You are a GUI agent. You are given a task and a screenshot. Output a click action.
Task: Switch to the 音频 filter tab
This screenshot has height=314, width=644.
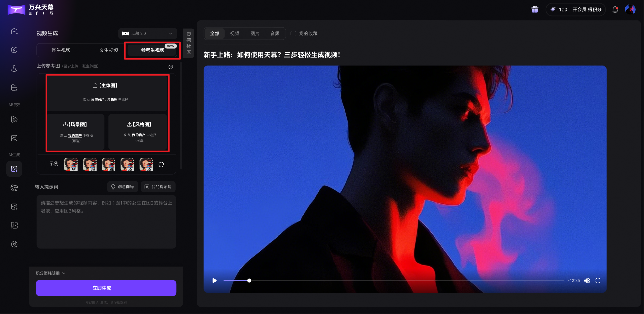click(274, 33)
